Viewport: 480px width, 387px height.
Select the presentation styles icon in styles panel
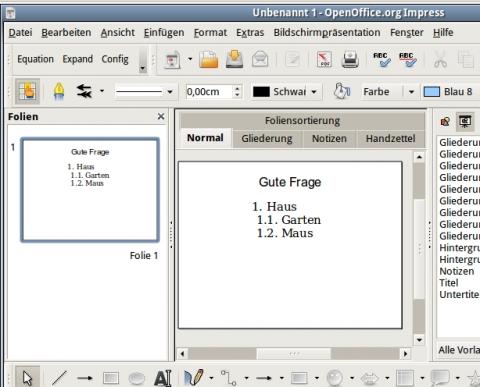465,121
